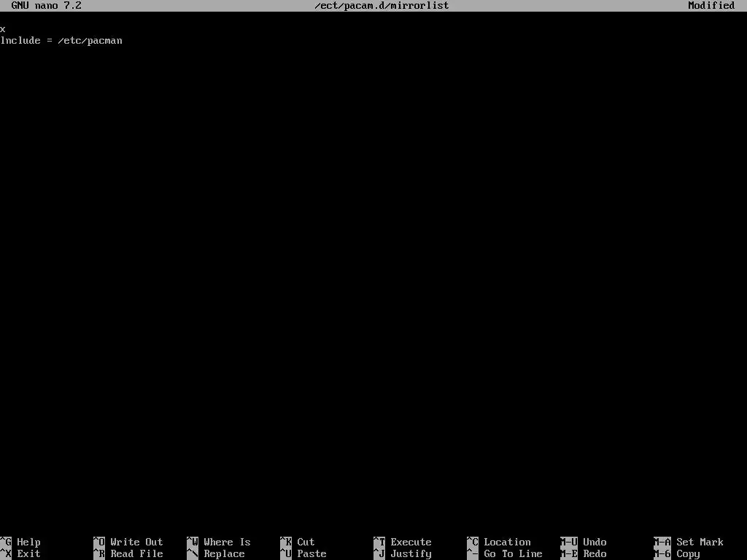The height and width of the screenshot is (560, 747).
Task: Choose the ^W Where Is shortcut
Action: (x=219, y=542)
